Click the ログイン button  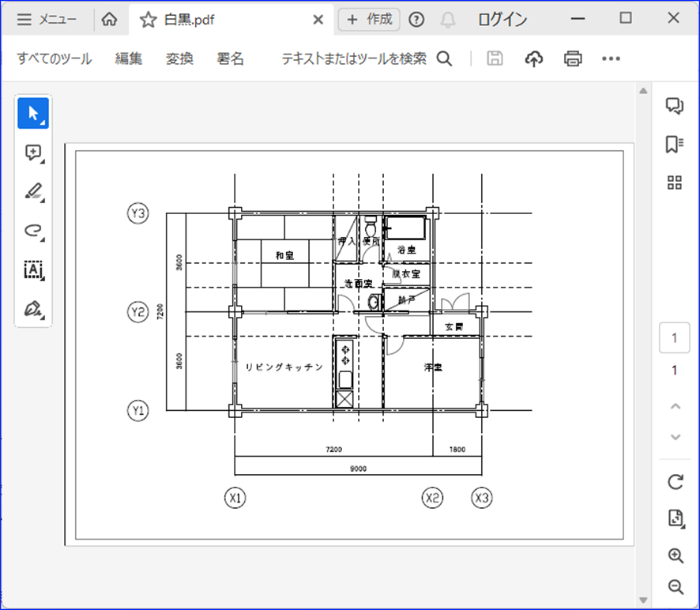pyautogui.click(x=502, y=20)
